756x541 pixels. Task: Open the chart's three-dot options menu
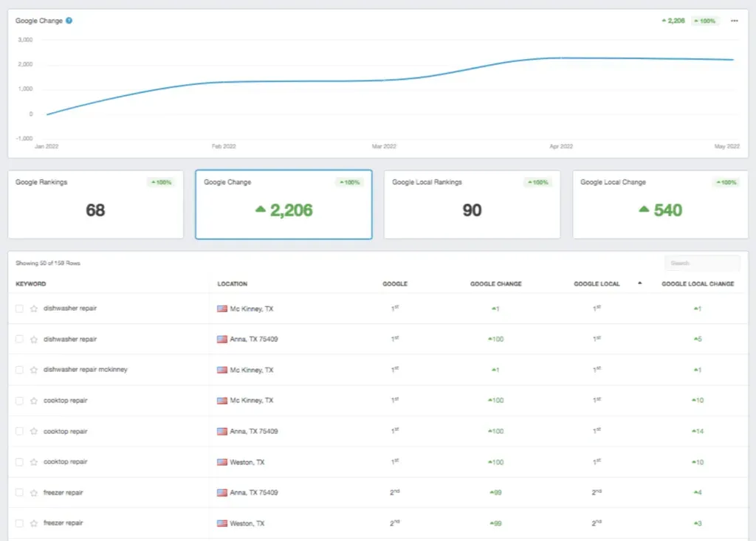[734, 21]
